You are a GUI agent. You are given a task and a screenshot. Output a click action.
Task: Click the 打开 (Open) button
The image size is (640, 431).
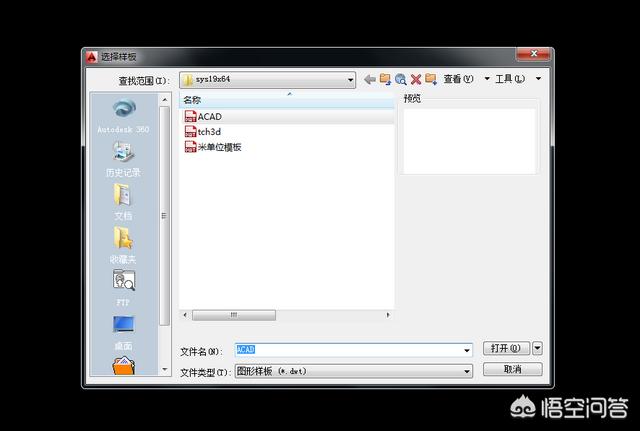(505, 348)
